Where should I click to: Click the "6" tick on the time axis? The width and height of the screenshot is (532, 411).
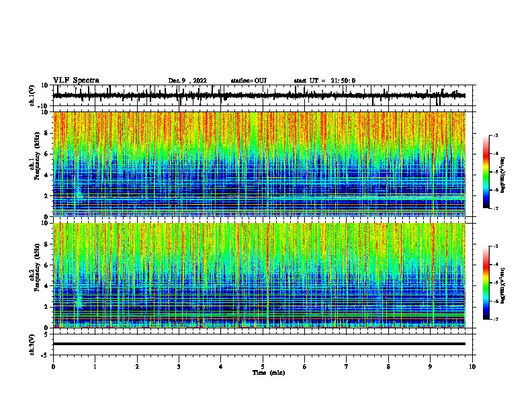(x=305, y=367)
